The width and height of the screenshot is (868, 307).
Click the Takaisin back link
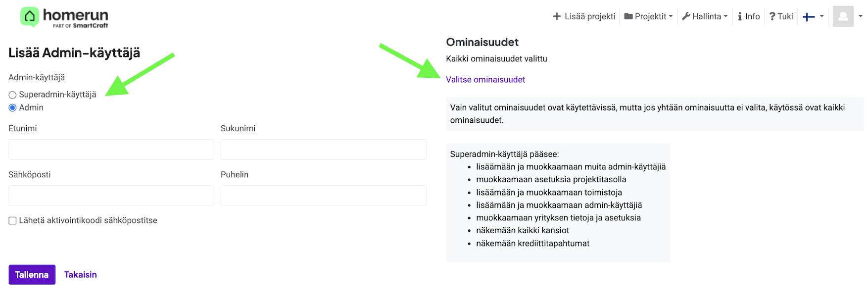[x=80, y=275]
